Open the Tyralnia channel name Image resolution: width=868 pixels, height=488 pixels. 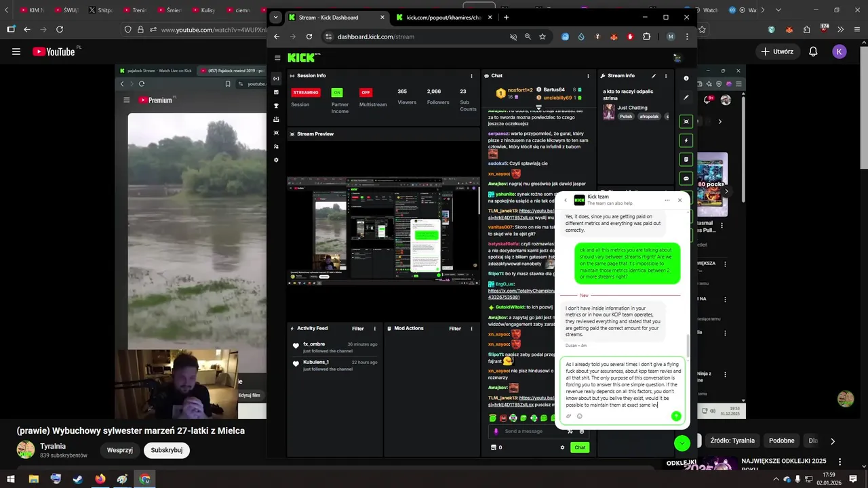53,446
